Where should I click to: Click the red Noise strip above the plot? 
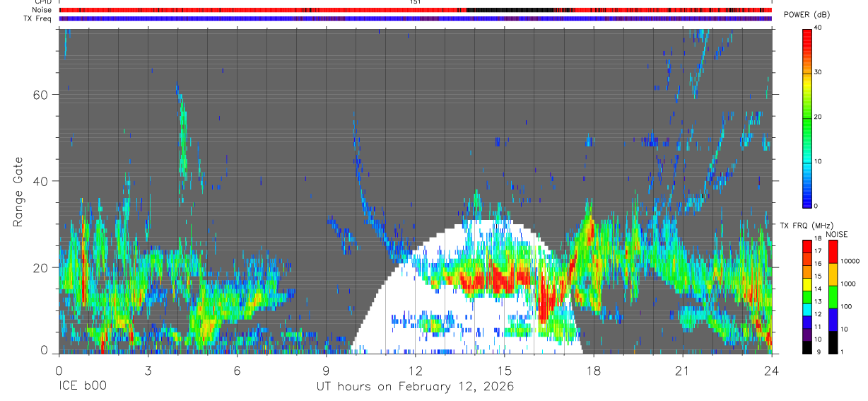(415, 10)
